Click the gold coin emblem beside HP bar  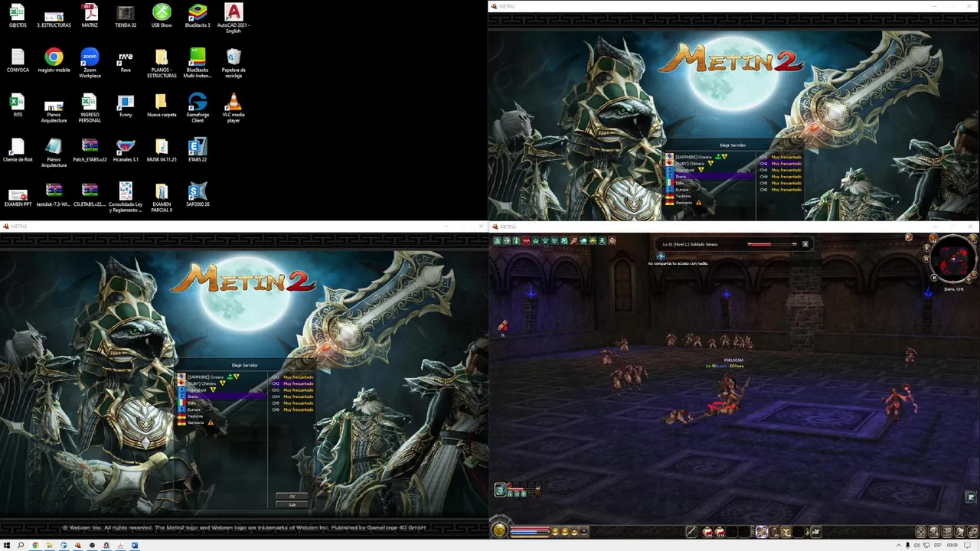[x=499, y=530]
